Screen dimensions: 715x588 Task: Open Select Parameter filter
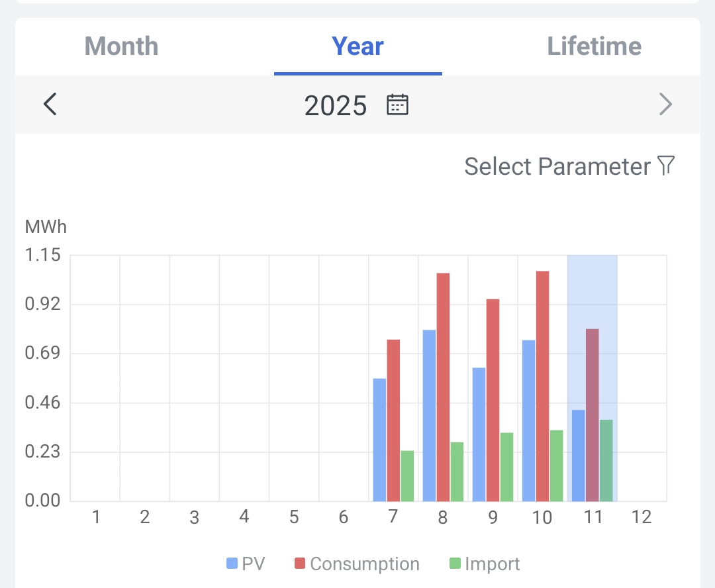coord(569,166)
